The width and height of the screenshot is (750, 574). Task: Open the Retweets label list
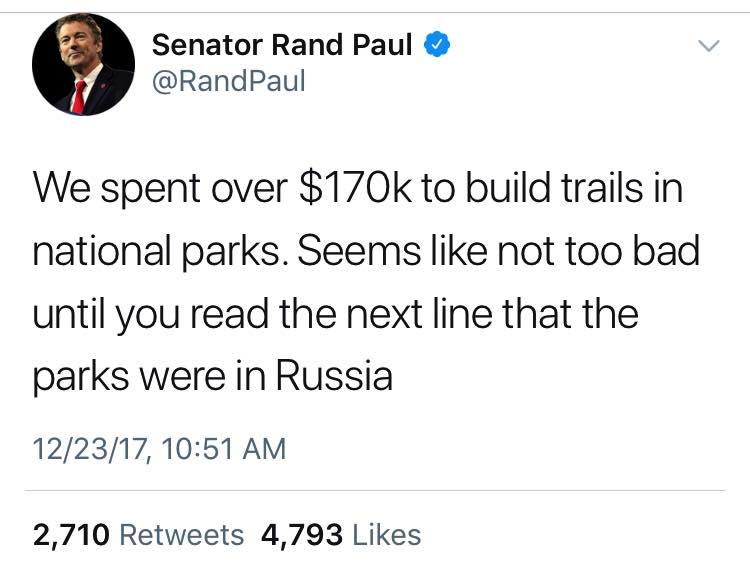tap(182, 535)
